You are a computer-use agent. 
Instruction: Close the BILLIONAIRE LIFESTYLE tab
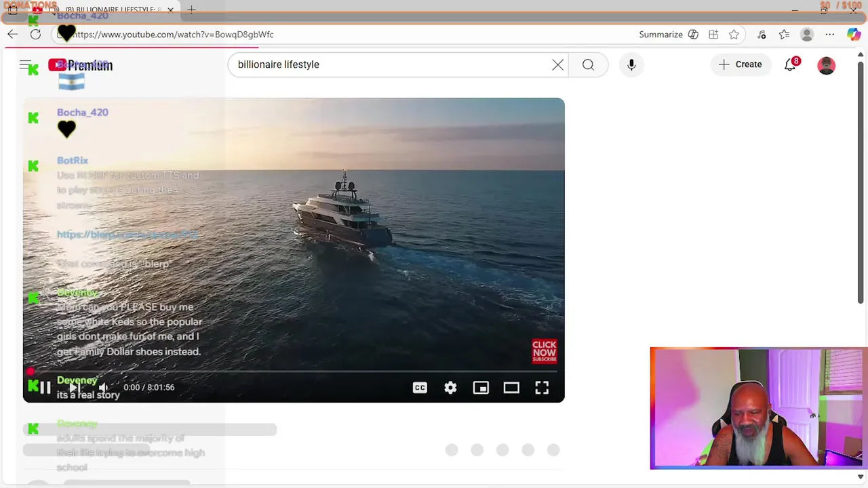click(x=170, y=10)
